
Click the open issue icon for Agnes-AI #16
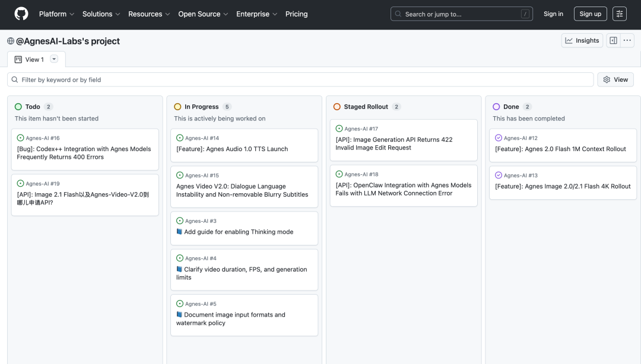20,138
